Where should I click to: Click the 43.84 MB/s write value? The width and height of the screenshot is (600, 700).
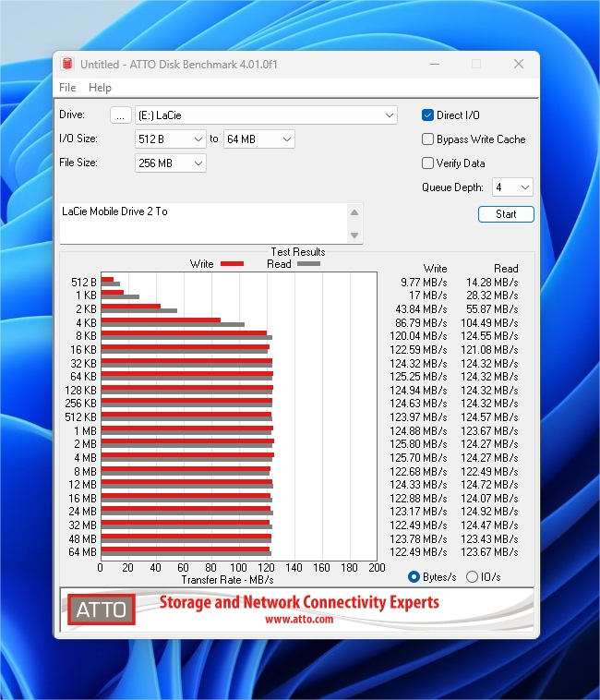tap(421, 309)
